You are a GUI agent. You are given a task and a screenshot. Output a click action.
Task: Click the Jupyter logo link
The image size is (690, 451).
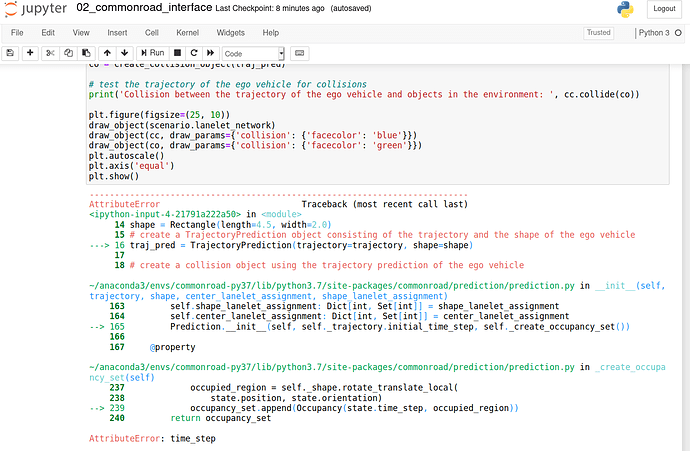pos(35,9)
